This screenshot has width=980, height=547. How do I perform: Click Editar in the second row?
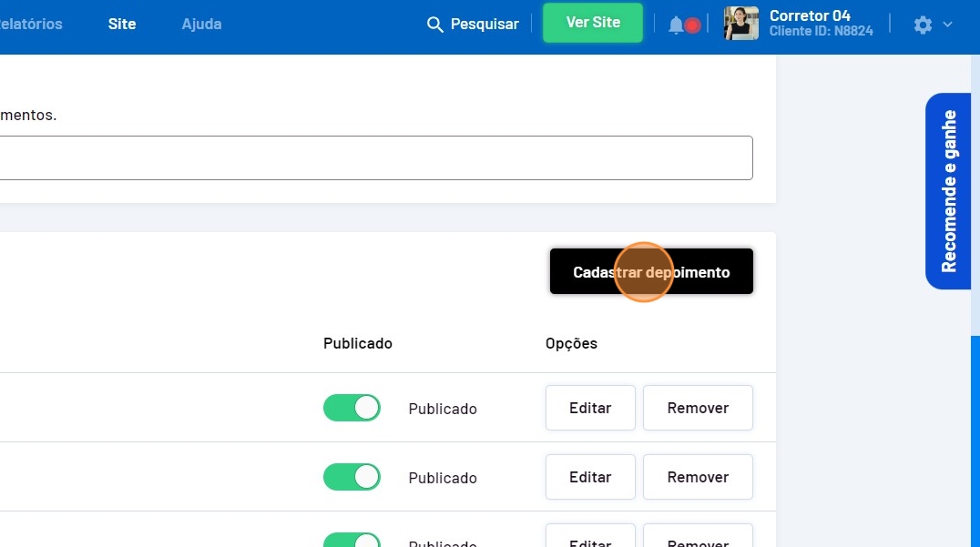coord(590,477)
